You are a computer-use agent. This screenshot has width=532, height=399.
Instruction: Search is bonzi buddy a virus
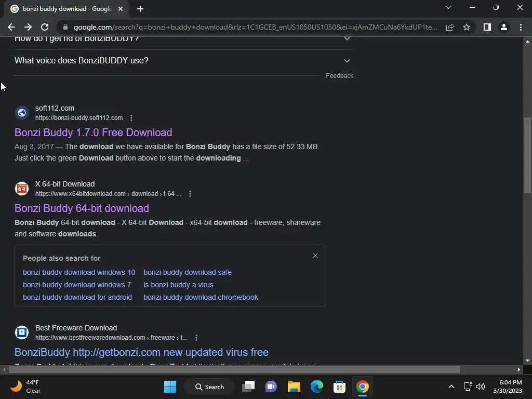pos(179,285)
